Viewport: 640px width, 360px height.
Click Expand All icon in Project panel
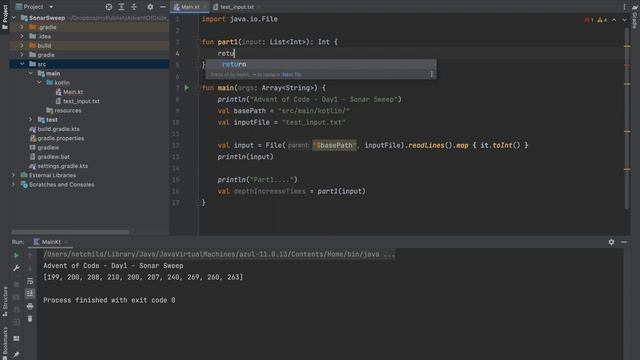[x=121, y=7]
